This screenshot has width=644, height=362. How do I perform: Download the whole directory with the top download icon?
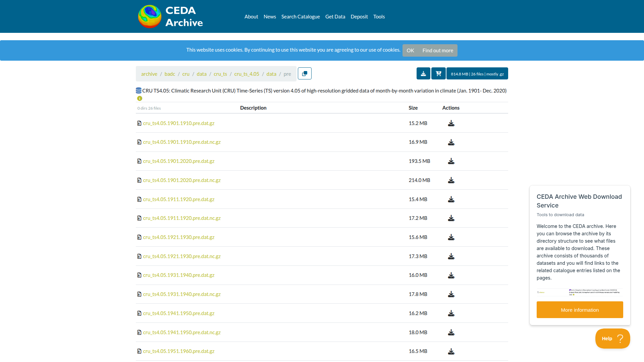click(x=423, y=73)
